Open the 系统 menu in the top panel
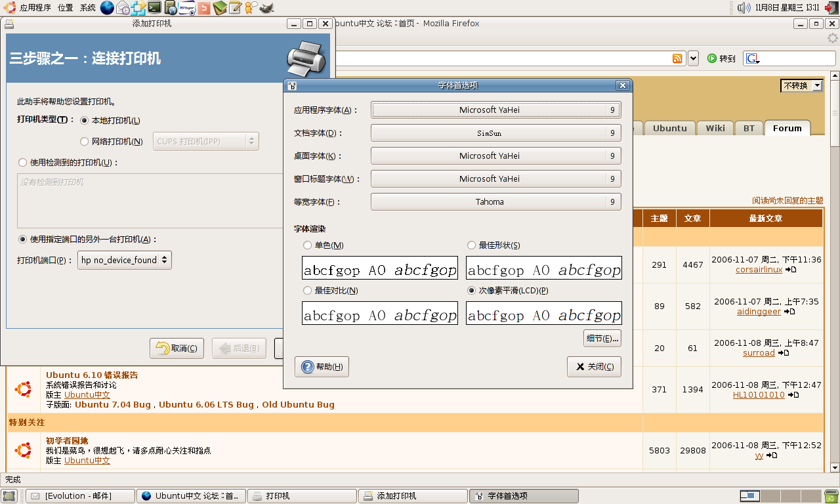 pos(87,8)
